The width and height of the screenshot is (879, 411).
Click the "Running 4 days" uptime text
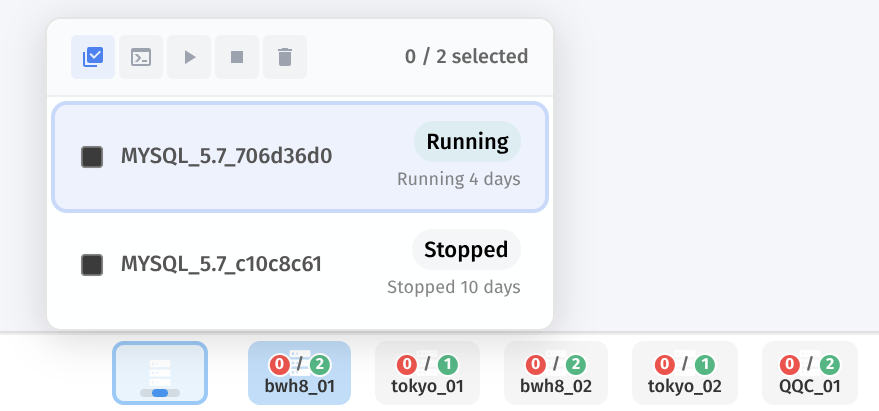click(458, 180)
